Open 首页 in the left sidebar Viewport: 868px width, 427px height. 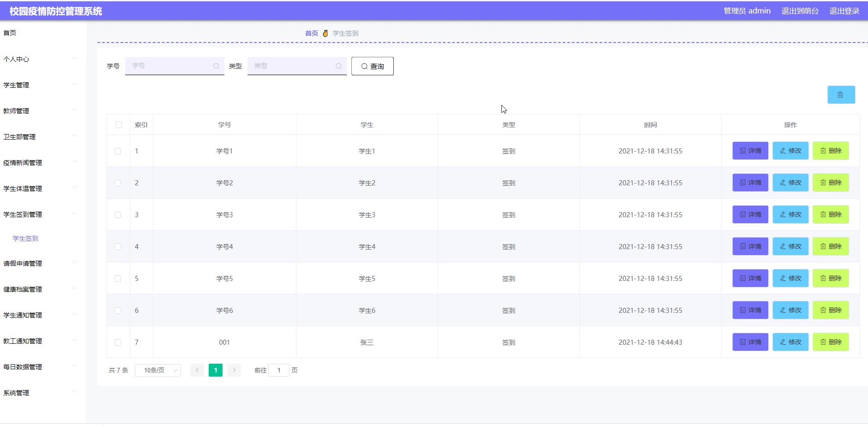pyautogui.click(x=10, y=33)
